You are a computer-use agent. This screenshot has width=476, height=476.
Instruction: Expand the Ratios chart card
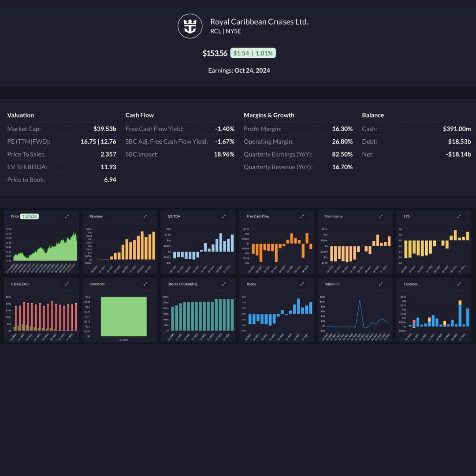[302, 284]
